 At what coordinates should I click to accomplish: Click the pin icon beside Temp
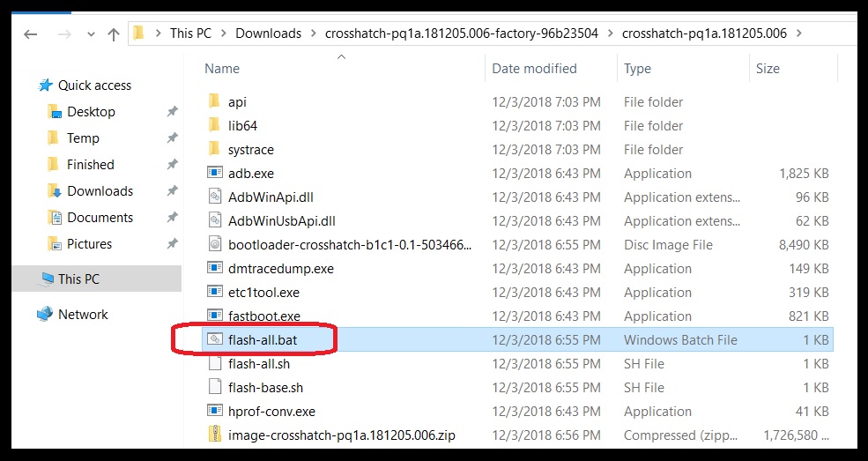(x=172, y=138)
